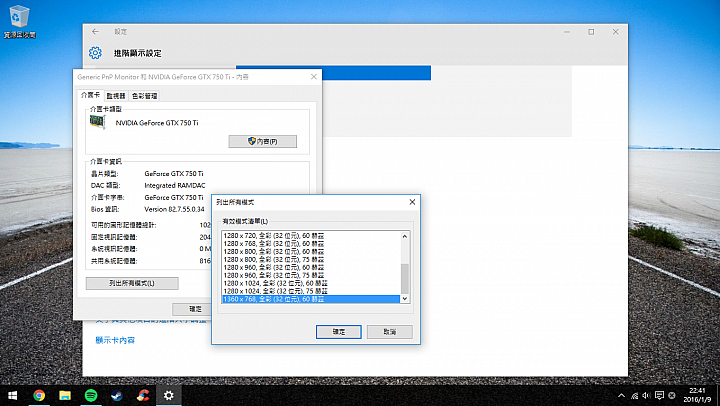The width and height of the screenshot is (720, 406).
Task: Close the 列出所有模式 dialog
Action: 412,202
